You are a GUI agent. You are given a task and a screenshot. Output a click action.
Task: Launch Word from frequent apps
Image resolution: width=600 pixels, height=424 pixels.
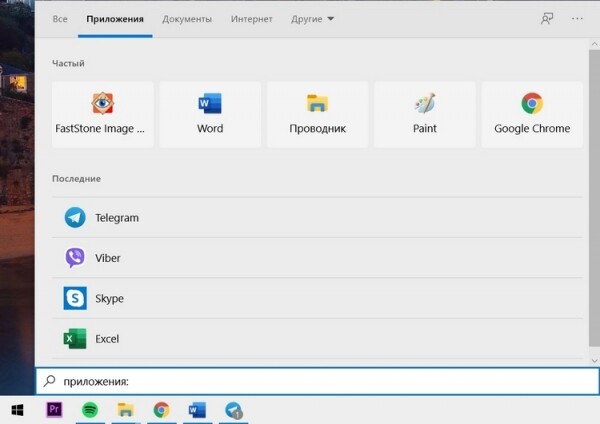click(x=210, y=114)
